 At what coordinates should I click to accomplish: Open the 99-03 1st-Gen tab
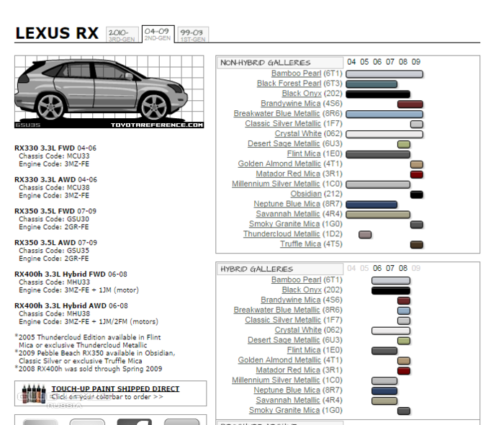pyautogui.click(x=193, y=35)
